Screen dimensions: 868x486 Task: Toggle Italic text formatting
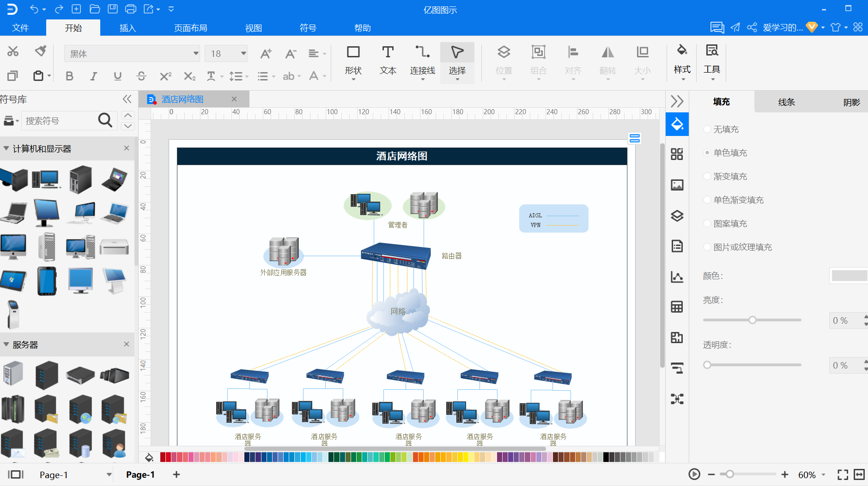94,76
